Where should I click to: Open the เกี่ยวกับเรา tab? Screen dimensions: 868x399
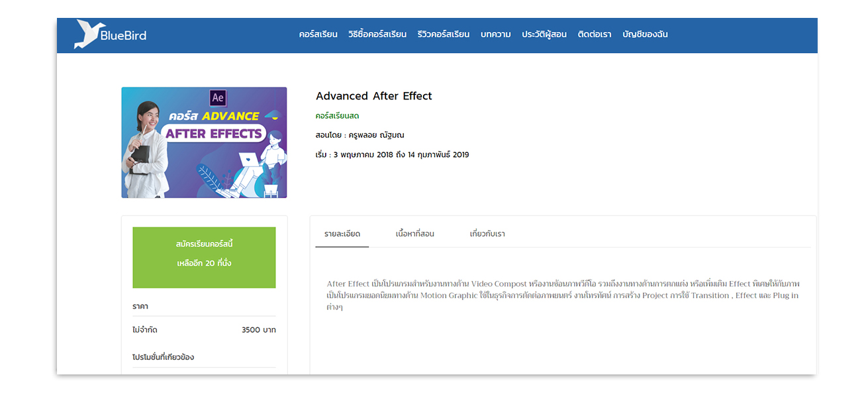point(487,234)
